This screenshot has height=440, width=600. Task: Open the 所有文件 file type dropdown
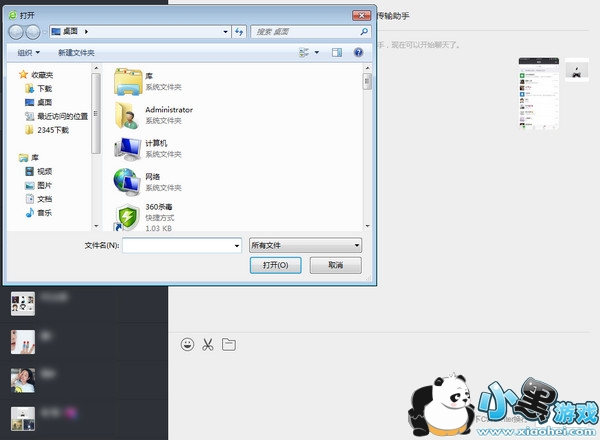pos(305,245)
